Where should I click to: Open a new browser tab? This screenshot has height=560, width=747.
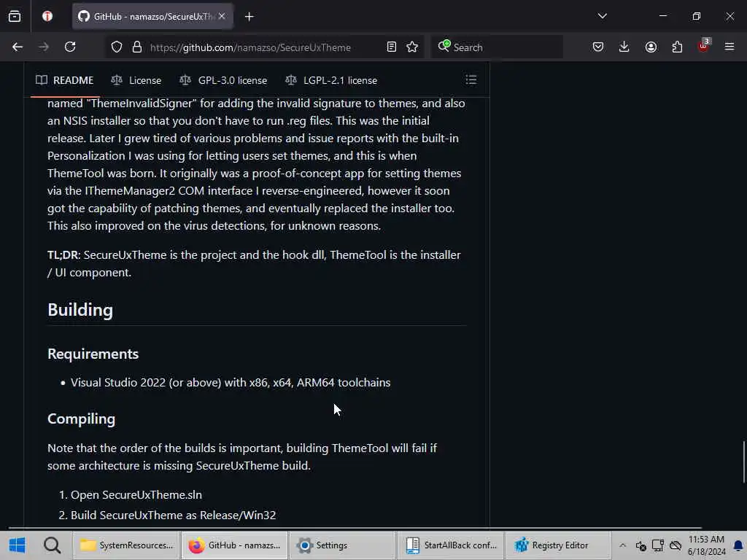coord(249,17)
